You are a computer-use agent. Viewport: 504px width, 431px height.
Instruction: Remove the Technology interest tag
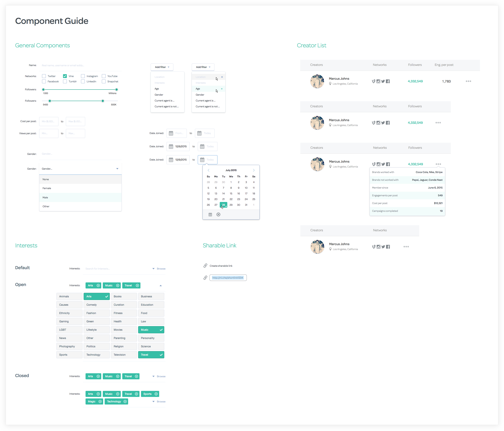coord(125,402)
